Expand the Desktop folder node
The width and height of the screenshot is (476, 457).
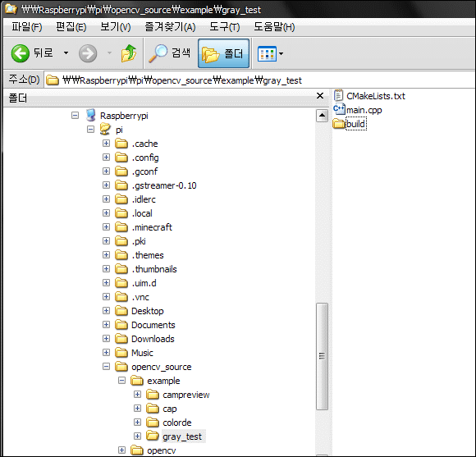[x=106, y=311]
